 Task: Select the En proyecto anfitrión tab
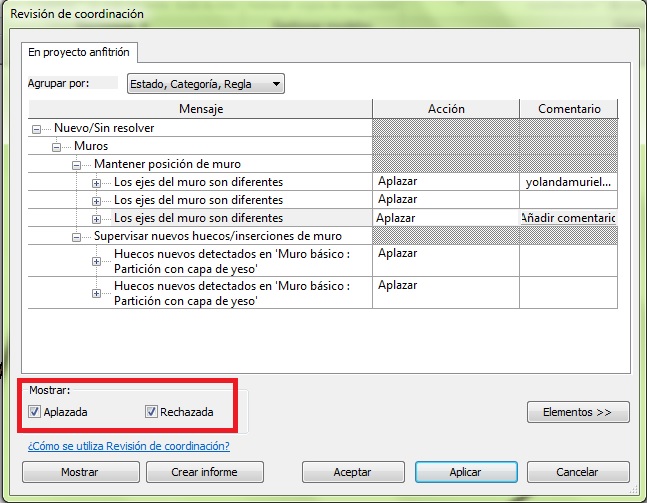point(79,52)
